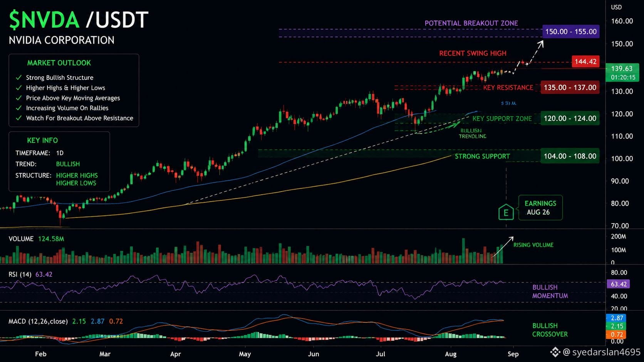Click the 1D timeframe value
644x362 pixels.
coord(60,153)
